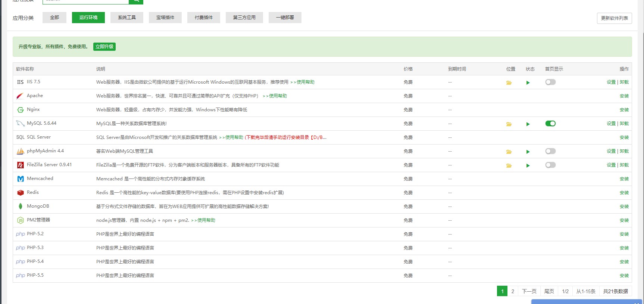Viewport: 644px width, 304px height.
Task: Click the FileZilla red logo icon
Action: (21, 165)
